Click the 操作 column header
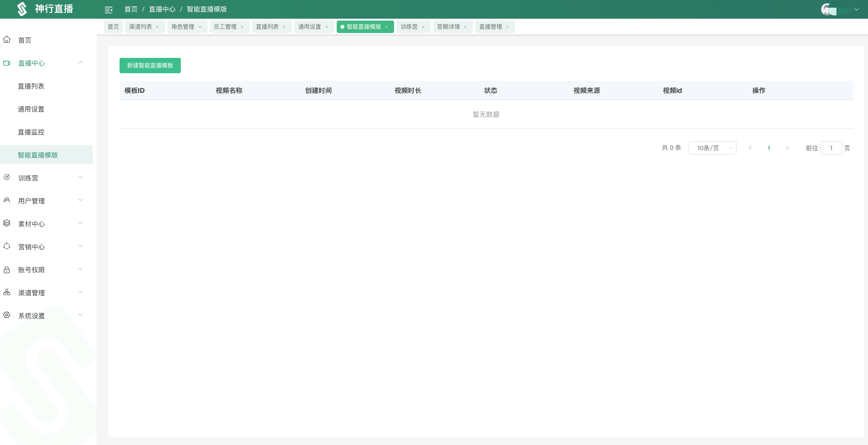 click(x=759, y=90)
